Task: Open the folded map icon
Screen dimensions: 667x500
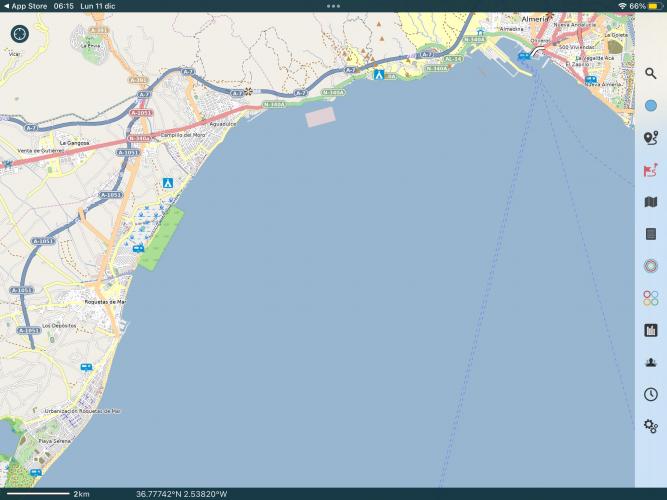Action: (650, 202)
